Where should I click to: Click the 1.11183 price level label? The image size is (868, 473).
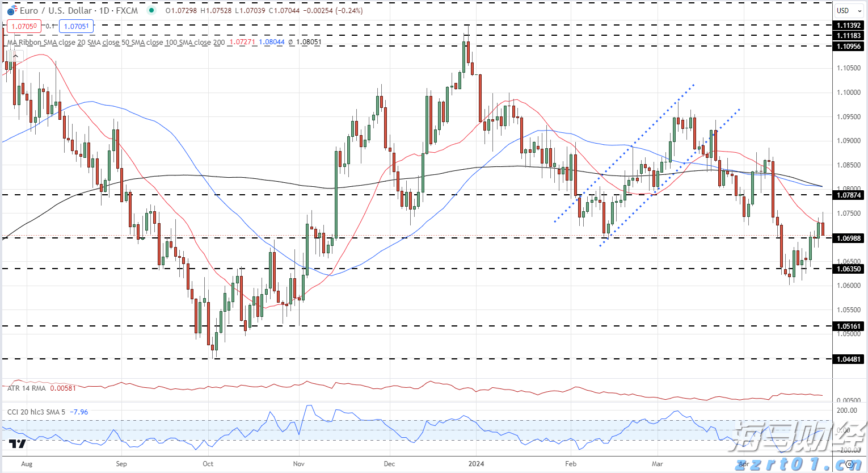coord(849,36)
